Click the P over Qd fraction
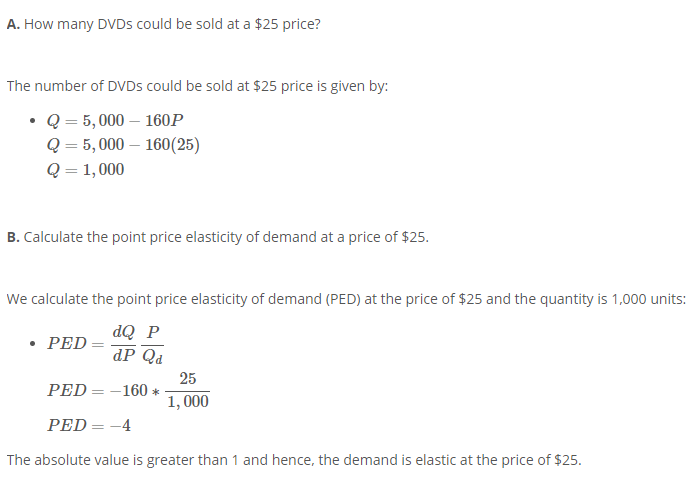The height and width of the screenshot is (484, 693). pyautogui.click(x=152, y=344)
